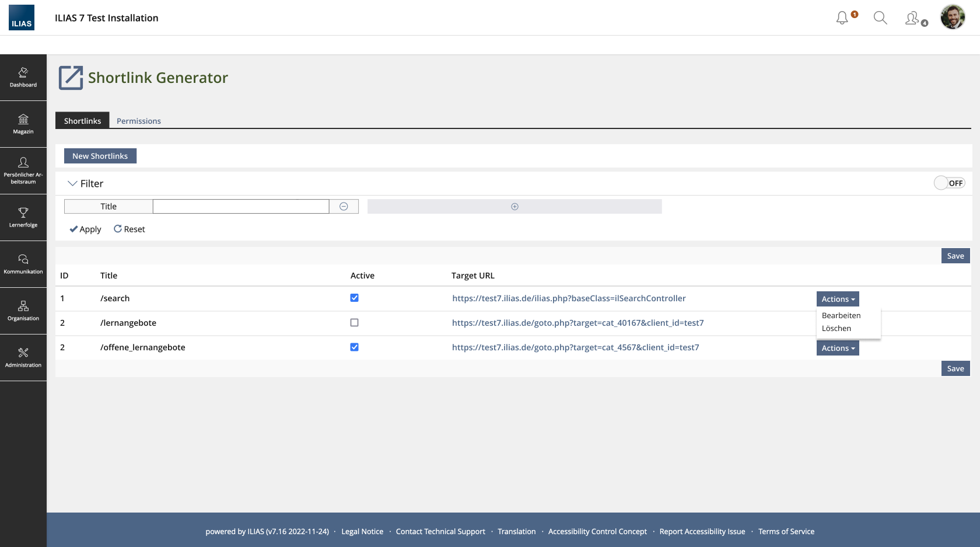The width and height of the screenshot is (980, 547).
Task: Enable Active checkbox for /lernangebote
Action: click(x=354, y=323)
